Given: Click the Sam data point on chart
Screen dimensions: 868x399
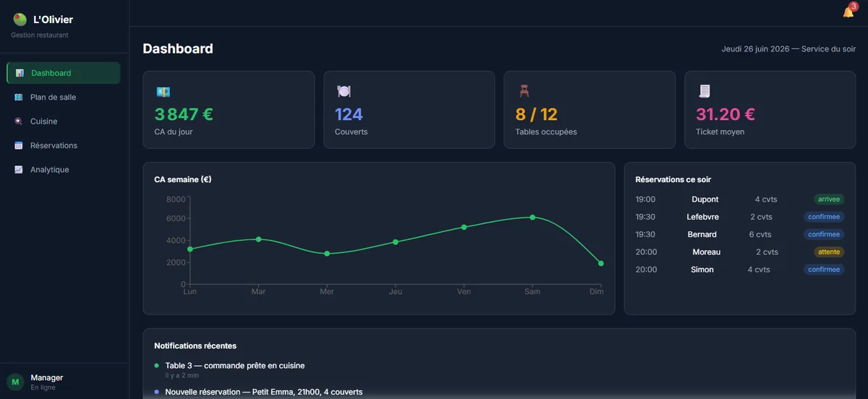Looking at the screenshot, I should pyautogui.click(x=532, y=217).
